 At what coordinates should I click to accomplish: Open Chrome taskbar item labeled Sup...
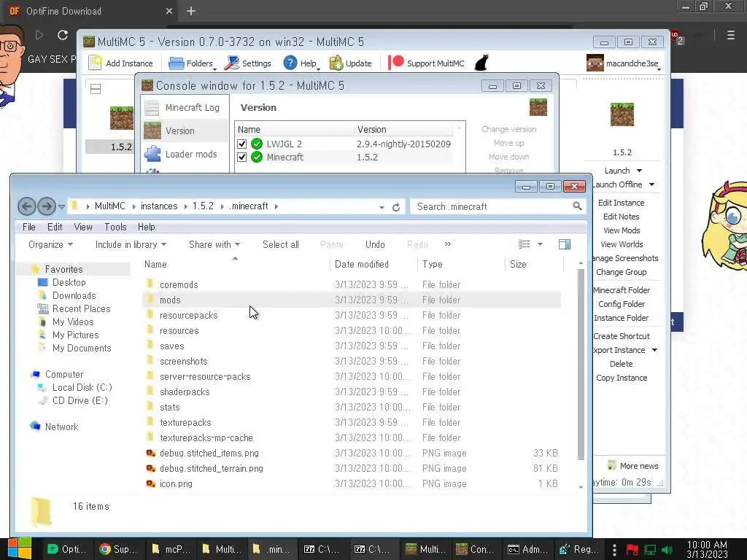click(x=119, y=549)
